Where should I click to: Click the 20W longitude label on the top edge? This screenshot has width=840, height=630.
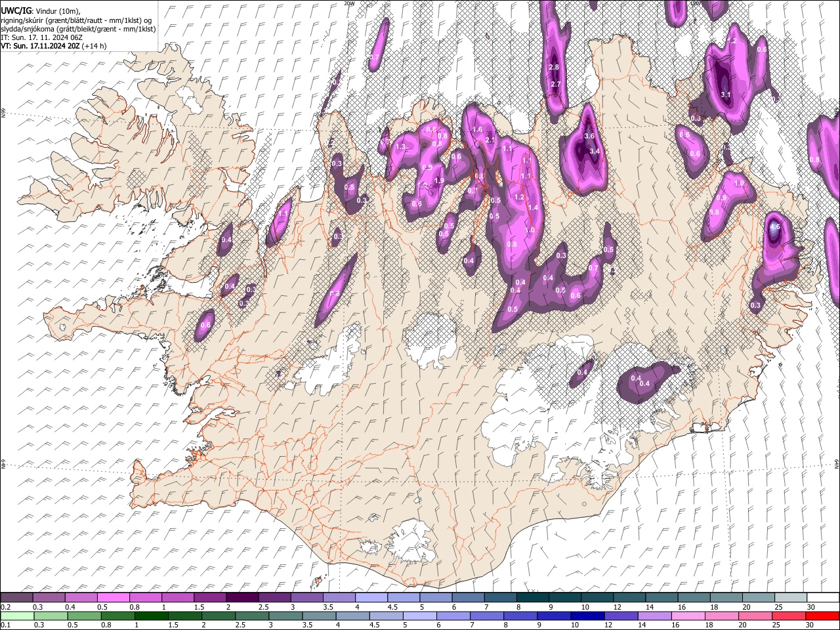coord(350,3)
